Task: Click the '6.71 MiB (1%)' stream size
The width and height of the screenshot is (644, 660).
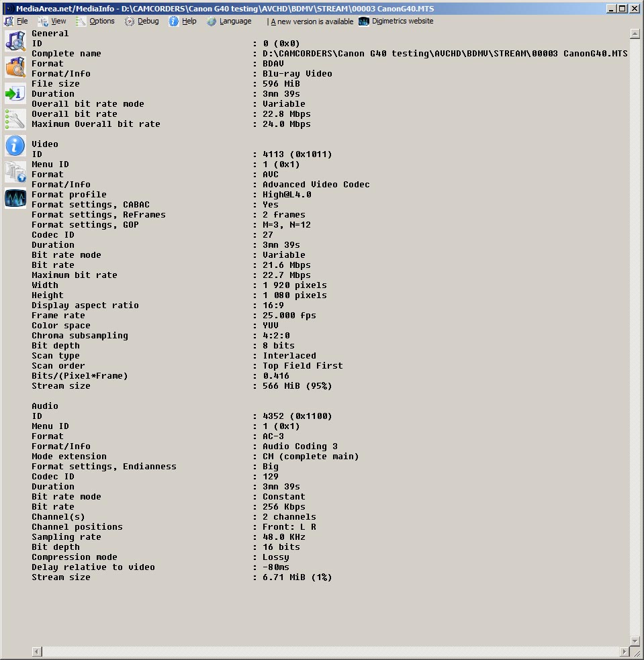Action: click(297, 577)
